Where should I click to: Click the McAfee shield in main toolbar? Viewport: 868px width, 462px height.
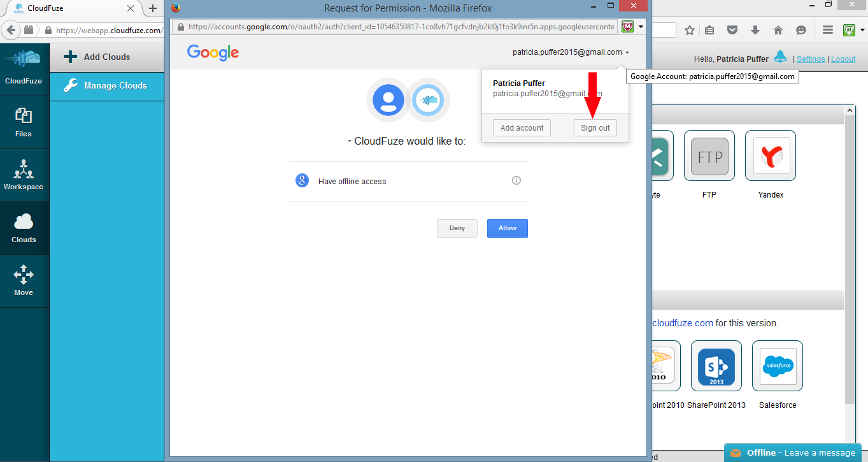point(849,30)
